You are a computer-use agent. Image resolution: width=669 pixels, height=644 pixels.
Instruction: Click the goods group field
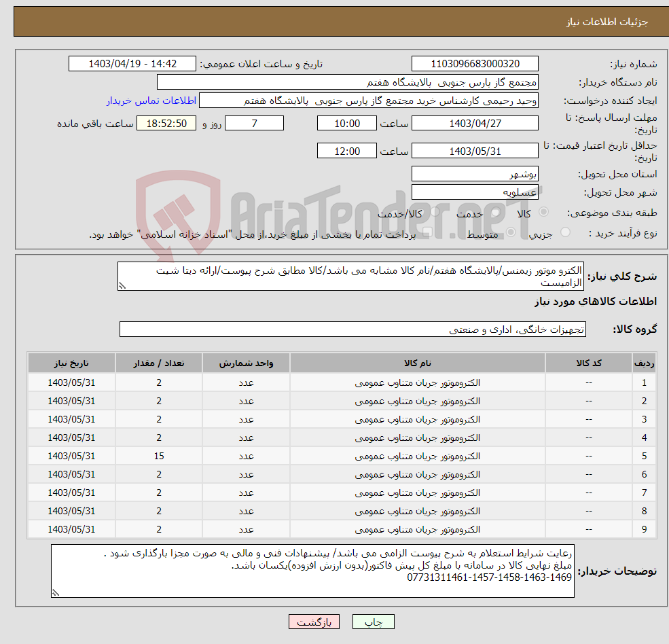pyautogui.click(x=353, y=329)
